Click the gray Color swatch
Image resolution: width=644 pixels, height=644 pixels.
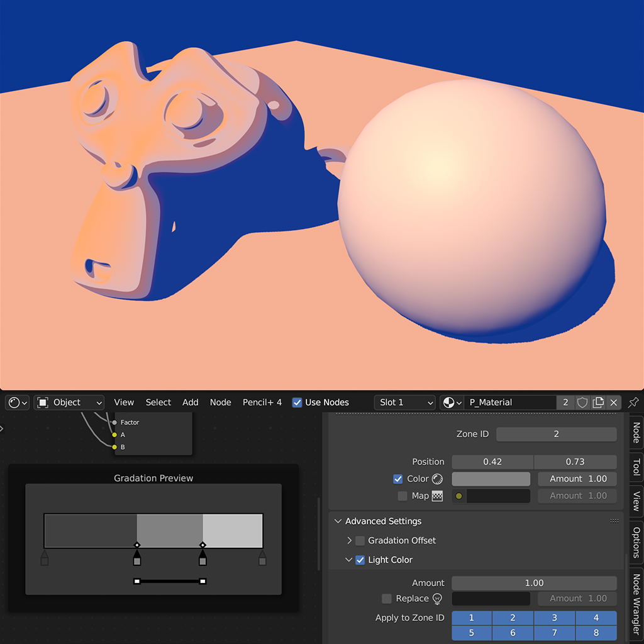tap(491, 479)
